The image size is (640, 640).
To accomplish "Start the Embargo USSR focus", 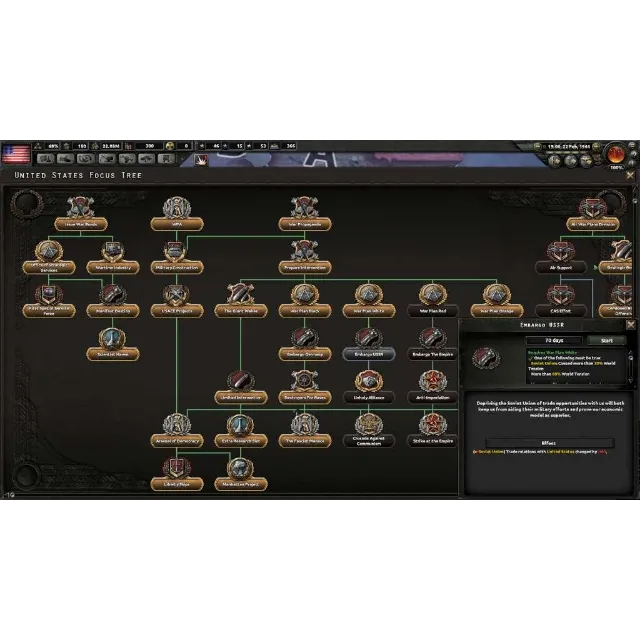I will 607,340.
